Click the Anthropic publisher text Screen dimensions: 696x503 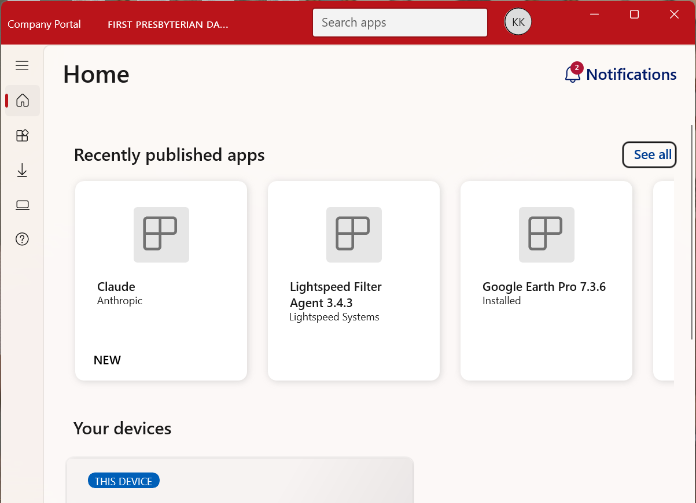click(x=119, y=301)
